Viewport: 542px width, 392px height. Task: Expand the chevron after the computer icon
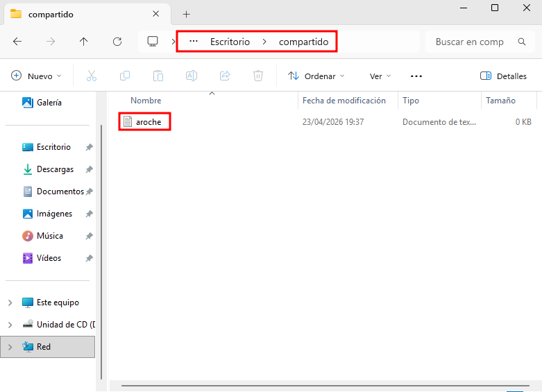[173, 42]
